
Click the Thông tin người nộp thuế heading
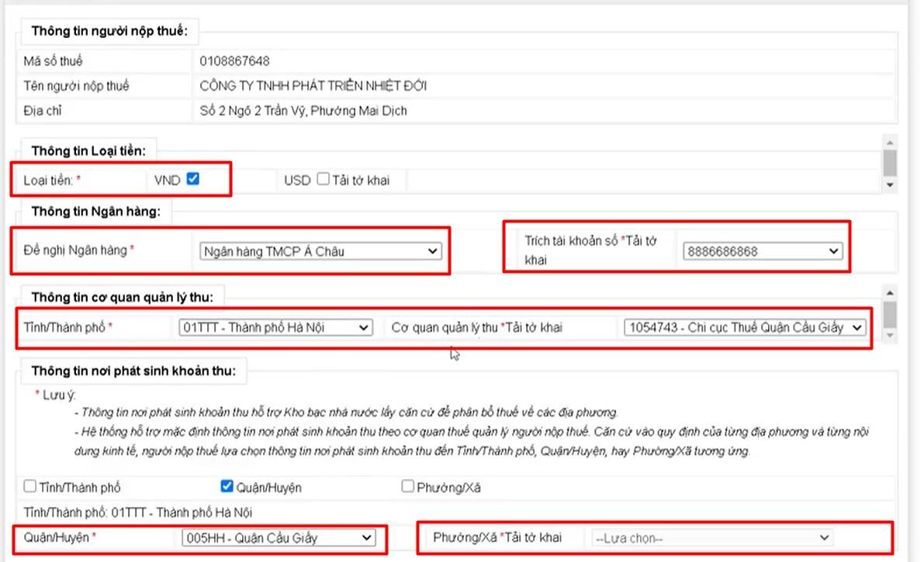click(x=109, y=31)
